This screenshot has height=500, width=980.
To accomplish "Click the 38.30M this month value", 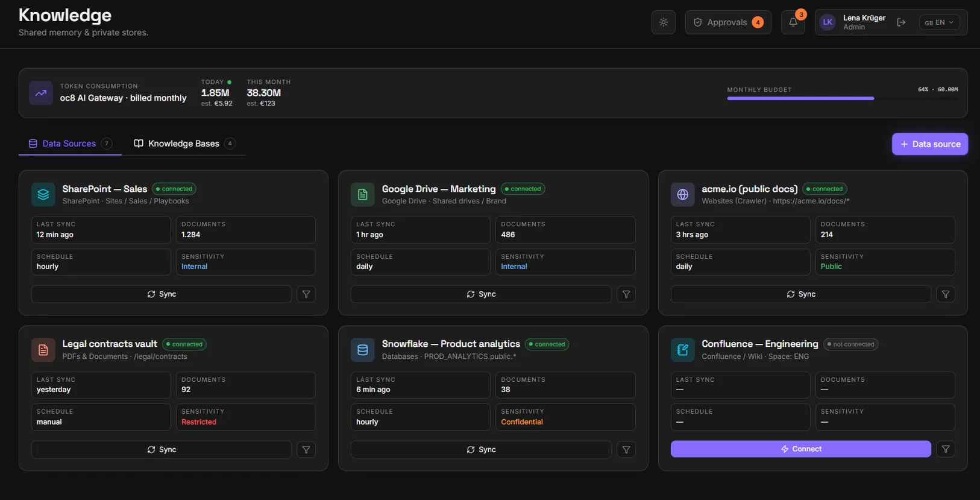I will 264,93.
